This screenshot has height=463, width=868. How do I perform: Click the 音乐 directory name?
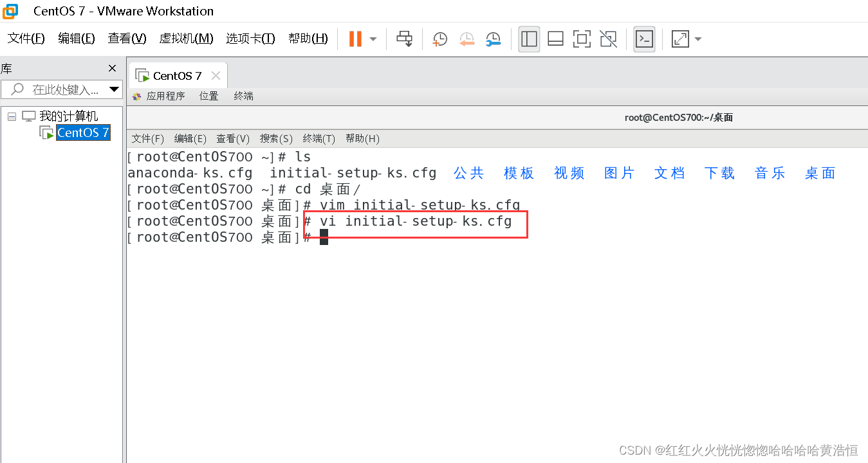(x=770, y=173)
